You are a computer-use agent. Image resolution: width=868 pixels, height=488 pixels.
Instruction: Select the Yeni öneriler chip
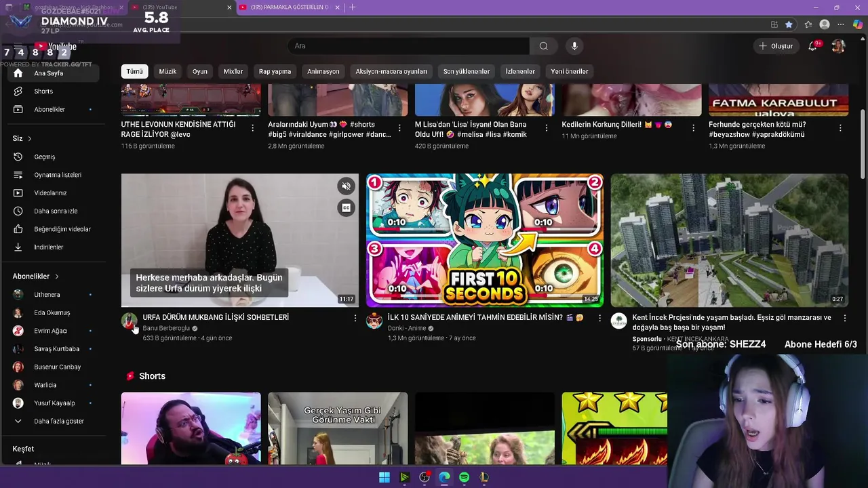click(x=570, y=71)
